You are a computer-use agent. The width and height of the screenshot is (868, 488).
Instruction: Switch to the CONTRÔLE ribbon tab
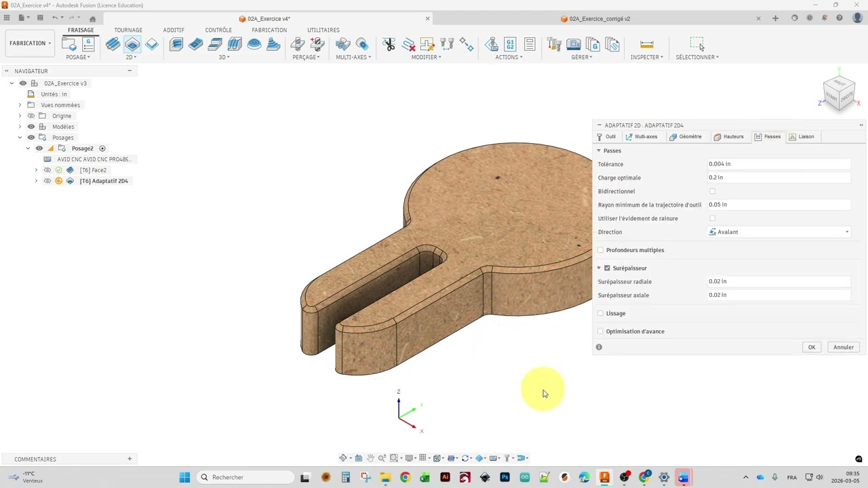[x=218, y=30]
